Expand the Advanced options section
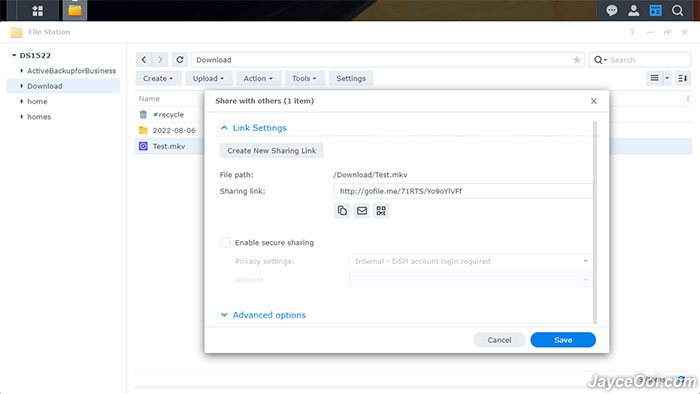The image size is (700, 394). tap(224, 315)
